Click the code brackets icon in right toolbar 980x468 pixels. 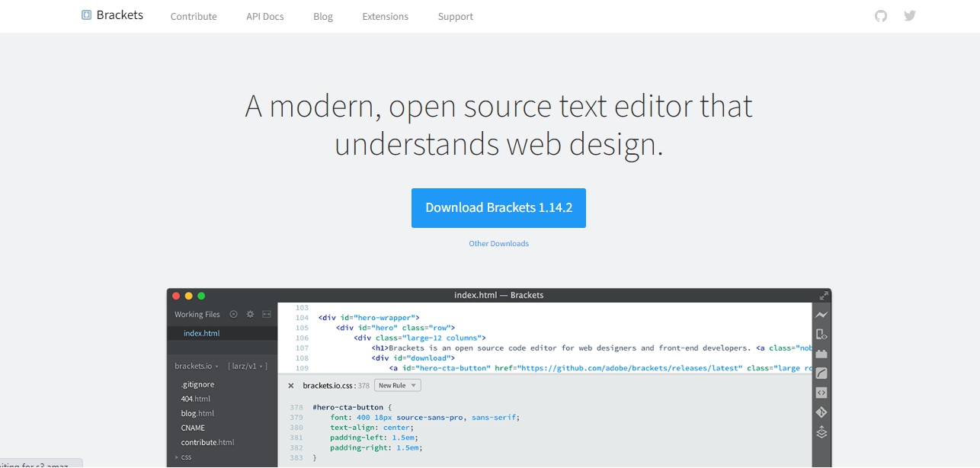click(x=821, y=393)
